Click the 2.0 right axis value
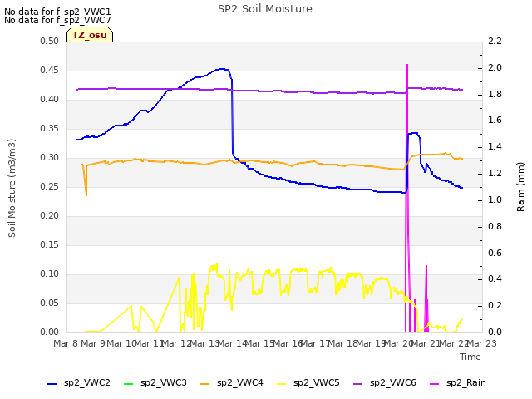Image resolution: width=532 pixels, height=399 pixels. point(495,67)
